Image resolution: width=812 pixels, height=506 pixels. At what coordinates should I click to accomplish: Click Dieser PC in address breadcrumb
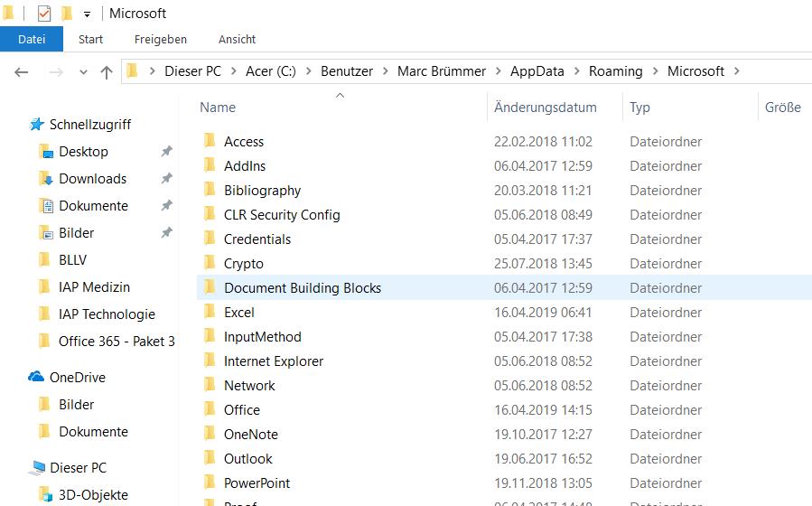point(192,71)
